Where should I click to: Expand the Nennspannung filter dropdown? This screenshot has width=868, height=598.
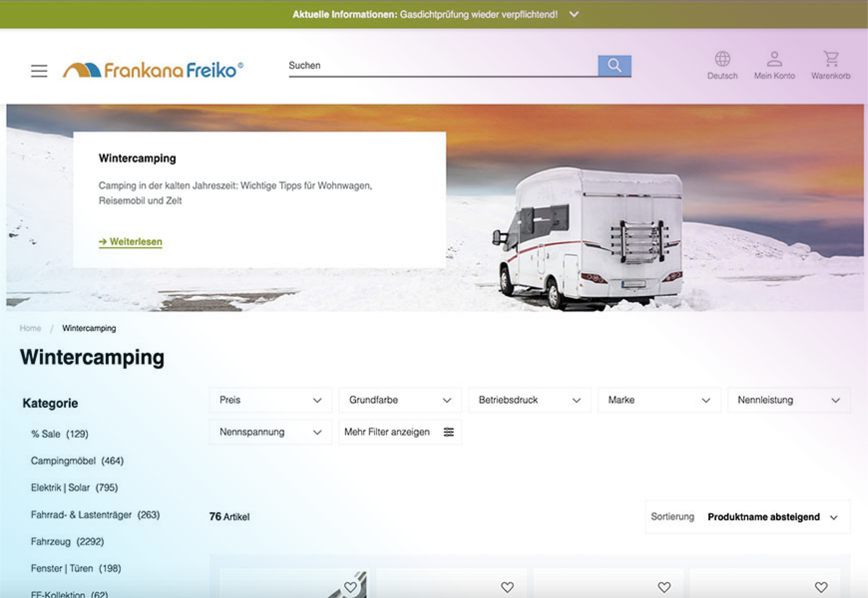point(270,432)
